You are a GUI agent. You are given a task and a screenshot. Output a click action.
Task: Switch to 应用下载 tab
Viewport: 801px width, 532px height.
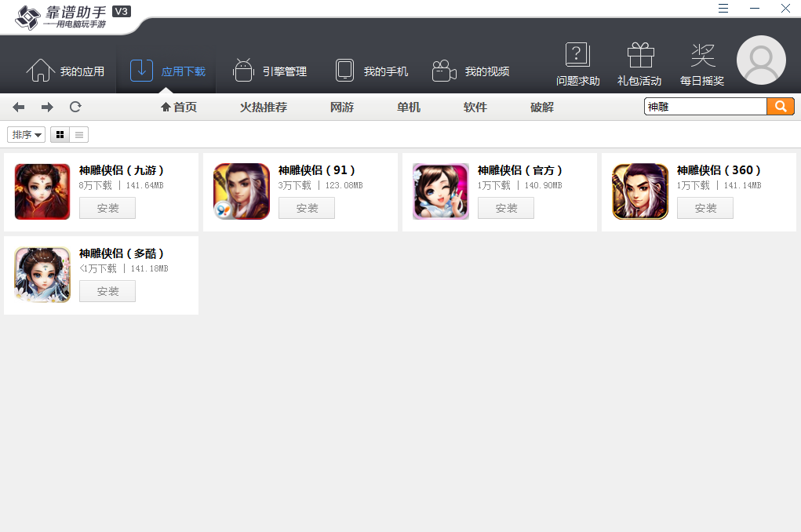pos(168,71)
